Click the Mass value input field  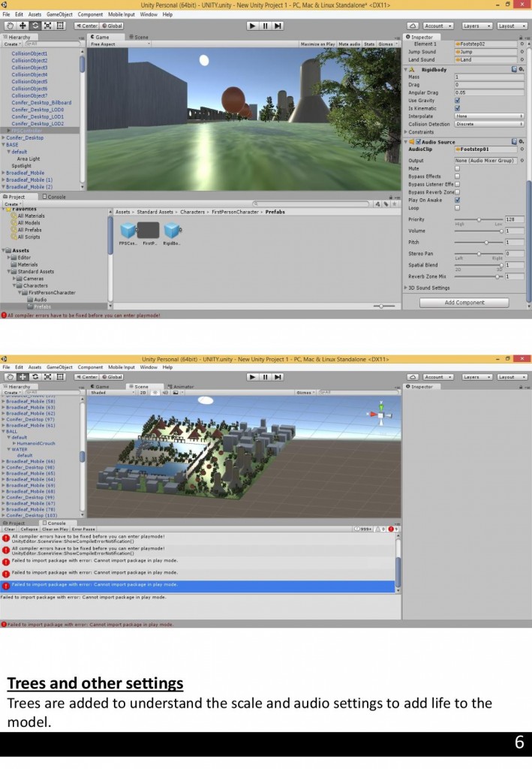[x=488, y=77]
